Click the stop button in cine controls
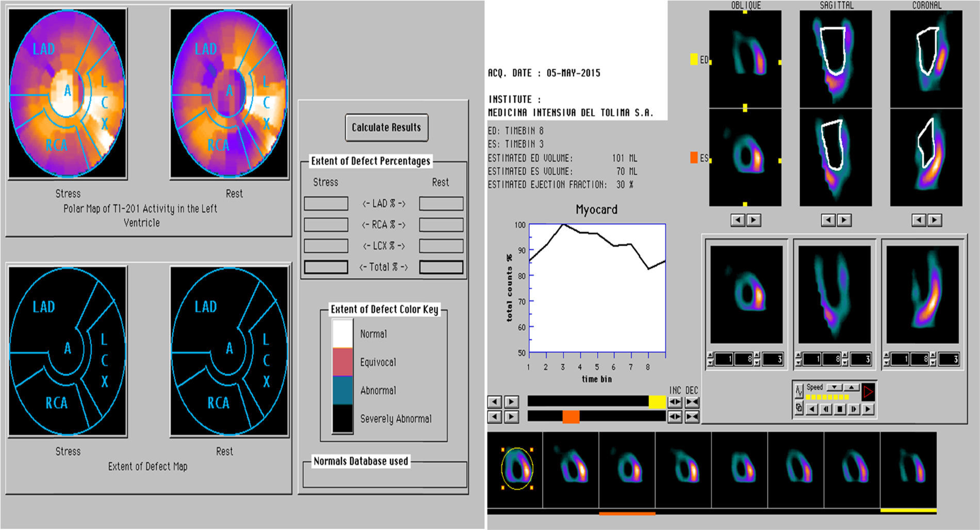 pos(840,409)
